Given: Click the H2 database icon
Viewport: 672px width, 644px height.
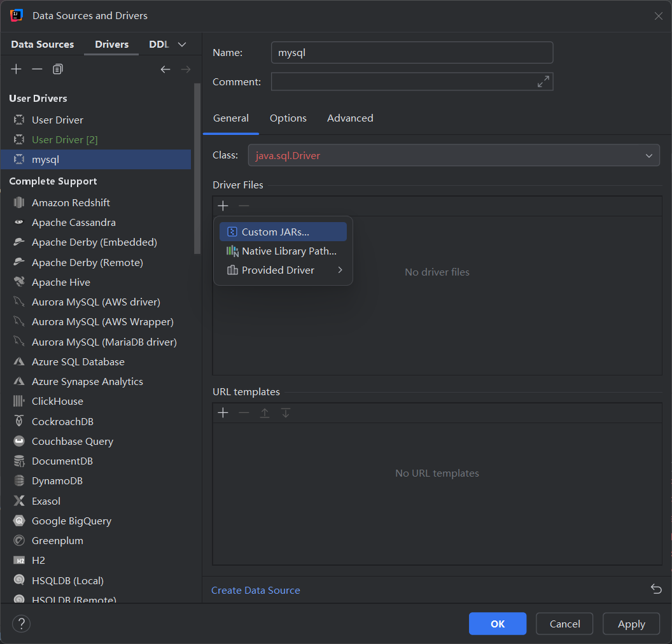Looking at the screenshot, I should tap(19, 561).
